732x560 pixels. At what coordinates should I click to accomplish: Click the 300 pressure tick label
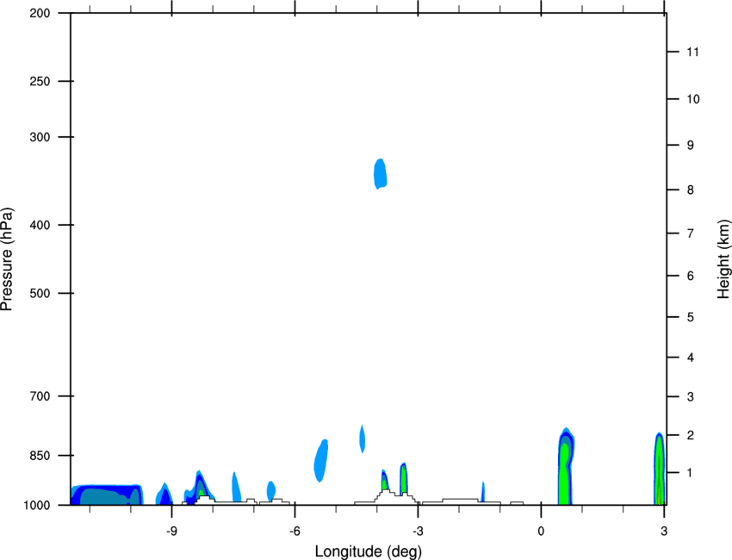(x=40, y=137)
